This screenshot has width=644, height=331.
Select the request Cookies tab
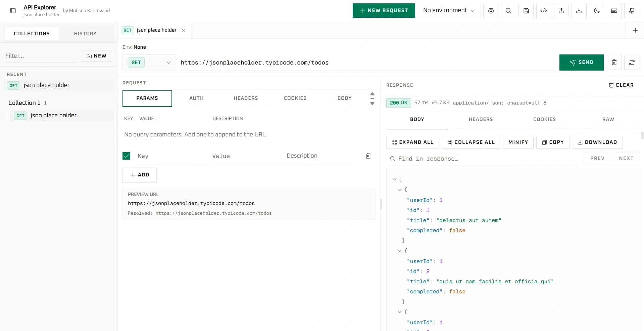point(295,98)
